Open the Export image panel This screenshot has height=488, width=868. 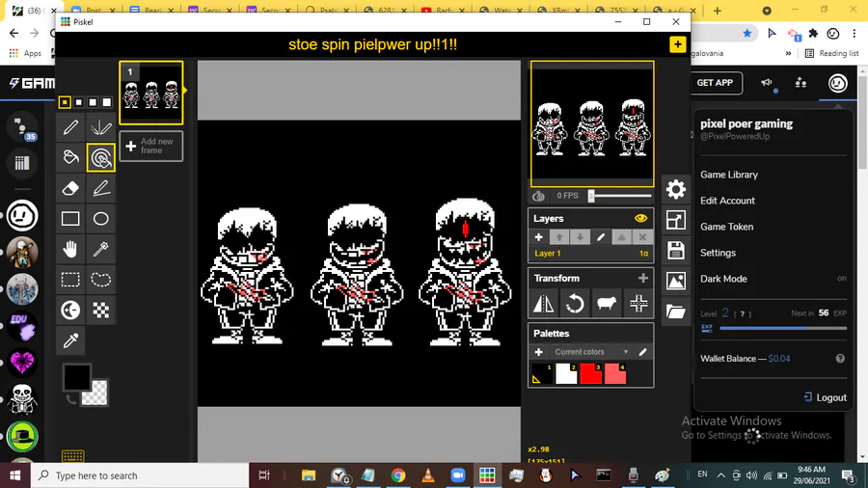675,281
